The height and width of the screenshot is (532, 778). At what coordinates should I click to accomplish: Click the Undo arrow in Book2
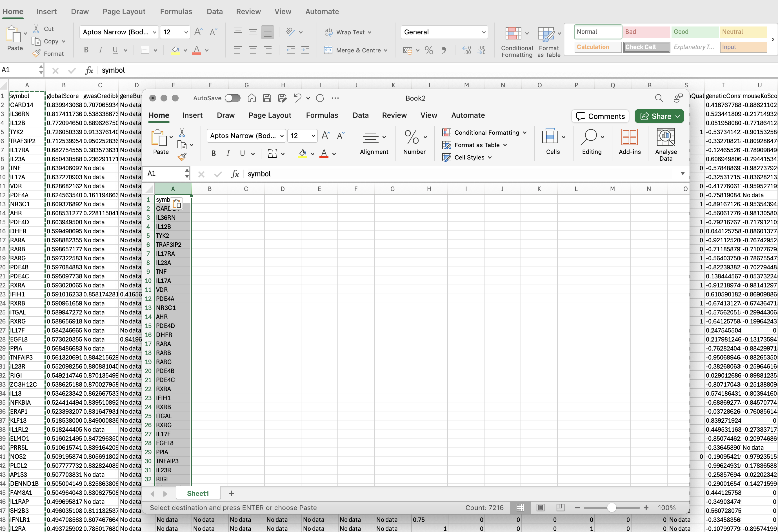[x=297, y=98]
